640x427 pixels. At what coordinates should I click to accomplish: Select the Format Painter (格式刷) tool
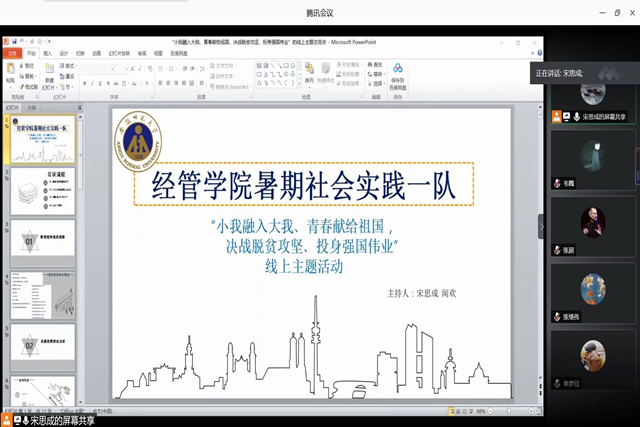point(29,87)
